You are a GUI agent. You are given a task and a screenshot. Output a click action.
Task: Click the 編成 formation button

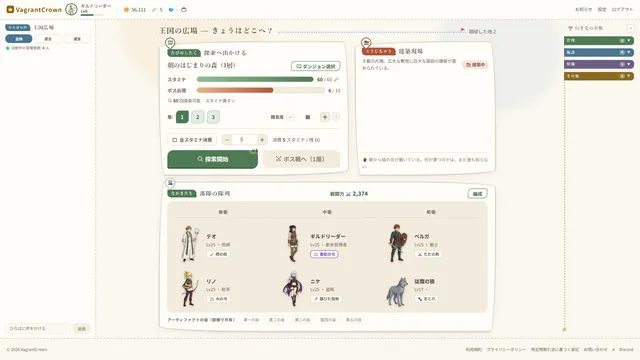coord(477,193)
